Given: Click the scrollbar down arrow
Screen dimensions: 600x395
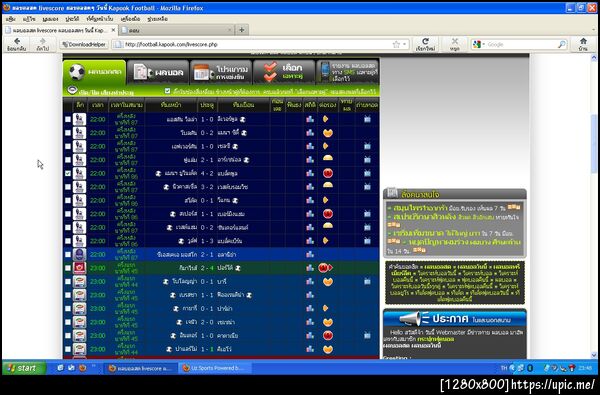Looking at the screenshot, I should click(x=594, y=355).
